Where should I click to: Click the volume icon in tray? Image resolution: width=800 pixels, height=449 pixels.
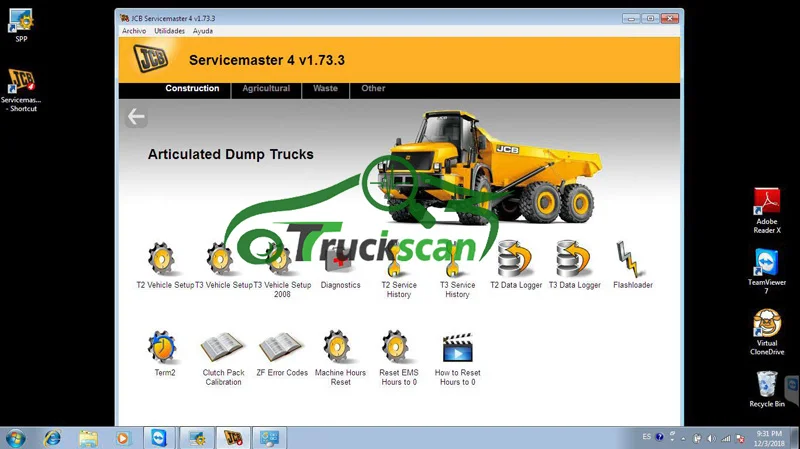pos(712,438)
